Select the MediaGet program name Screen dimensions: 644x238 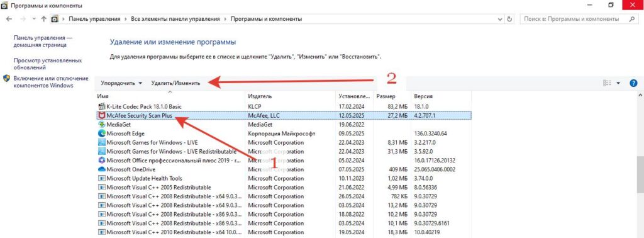click(119, 125)
